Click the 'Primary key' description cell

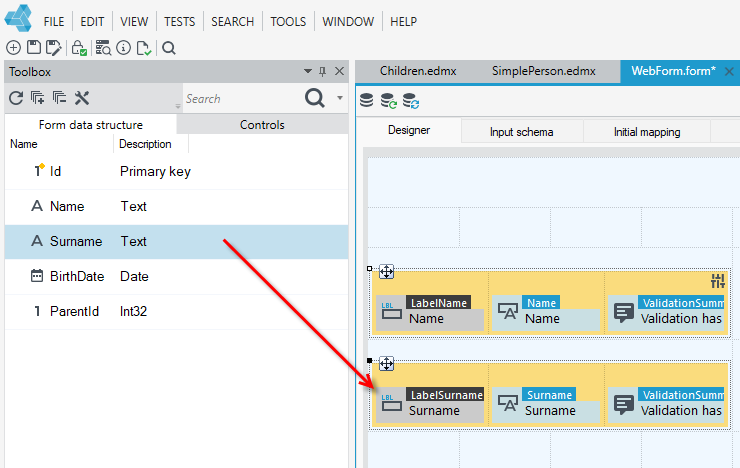pyautogui.click(x=155, y=172)
